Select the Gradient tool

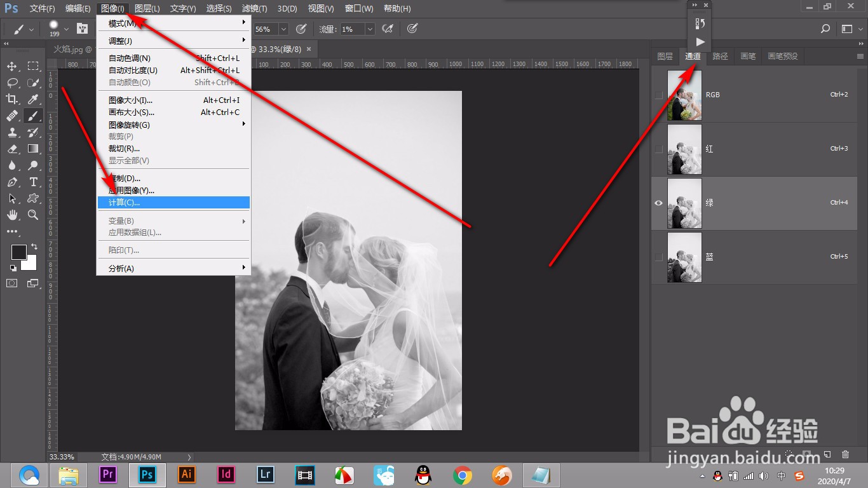click(x=33, y=149)
